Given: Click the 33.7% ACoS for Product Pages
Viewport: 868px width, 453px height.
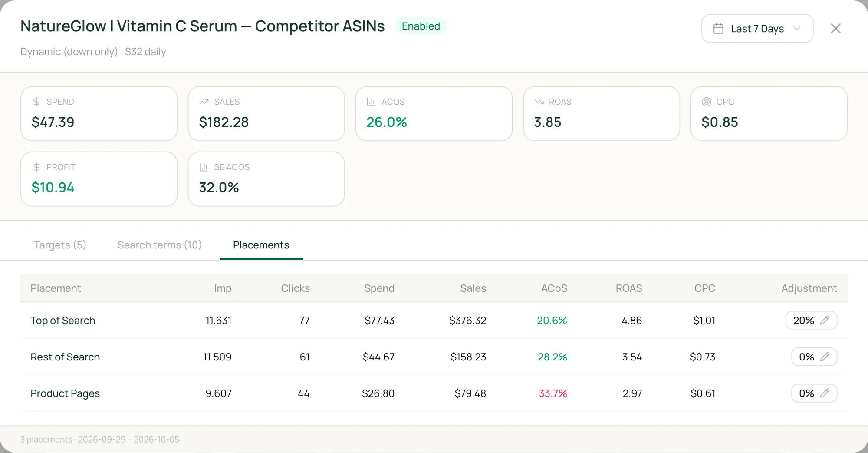Looking at the screenshot, I should pos(553,393).
